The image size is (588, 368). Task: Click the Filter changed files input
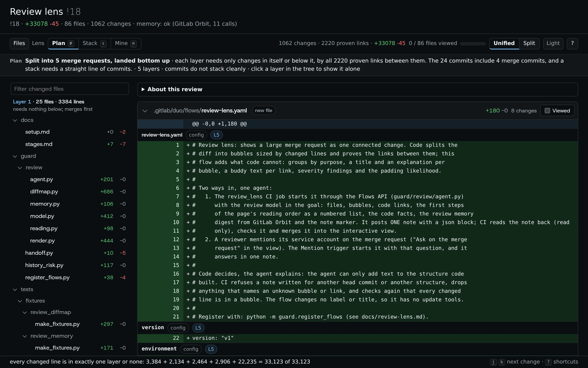[x=70, y=89]
